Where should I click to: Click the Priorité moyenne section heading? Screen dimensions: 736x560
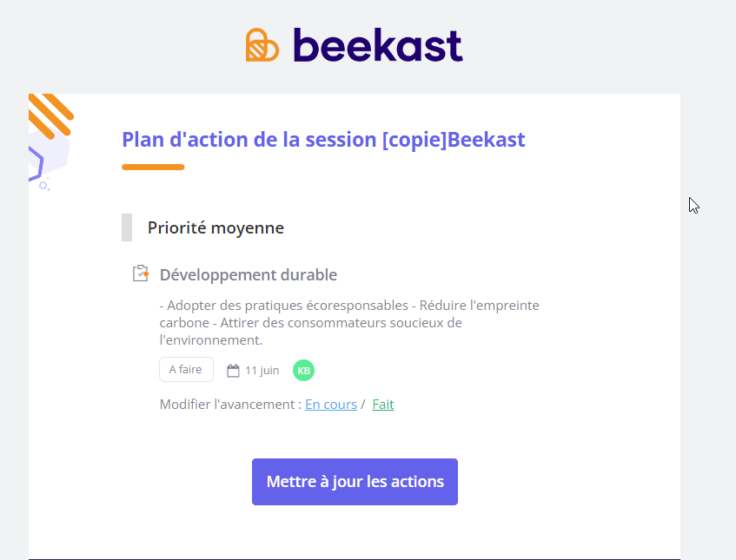pyautogui.click(x=215, y=228)
